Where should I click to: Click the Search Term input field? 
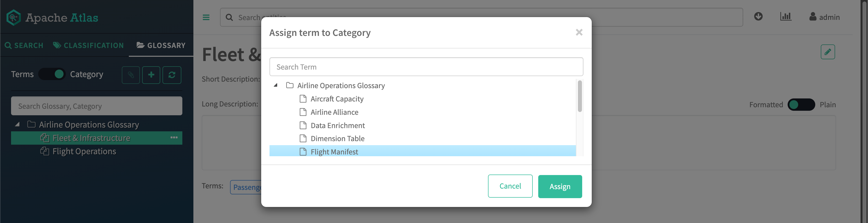point(426,67)
